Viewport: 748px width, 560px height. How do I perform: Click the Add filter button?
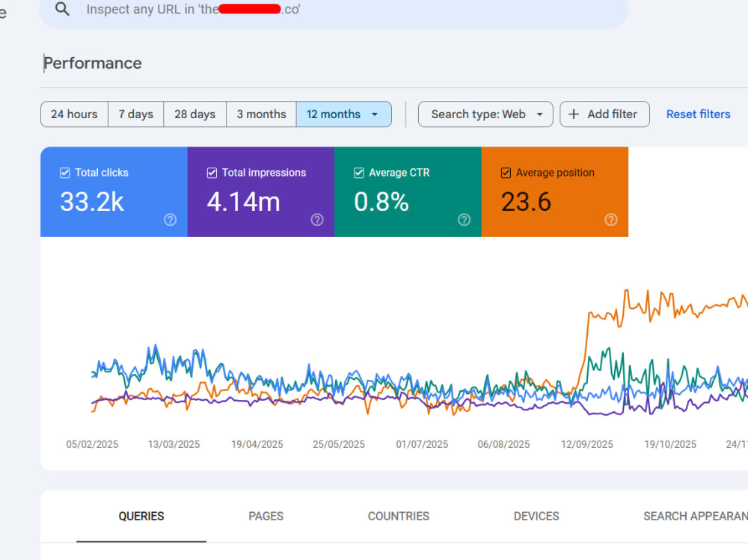click(x=604, y=114)
